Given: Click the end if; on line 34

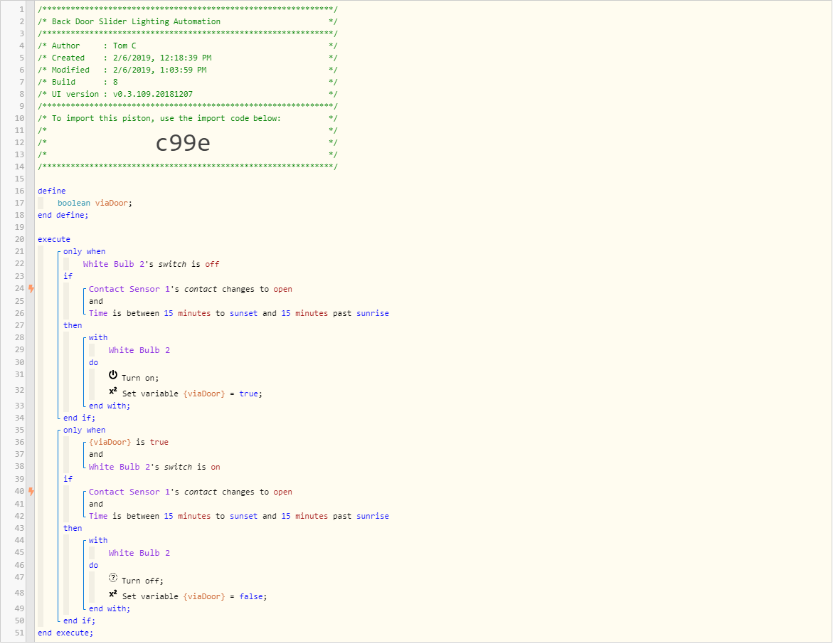Looking at the screenshot, I should click(x=79, y=418).
